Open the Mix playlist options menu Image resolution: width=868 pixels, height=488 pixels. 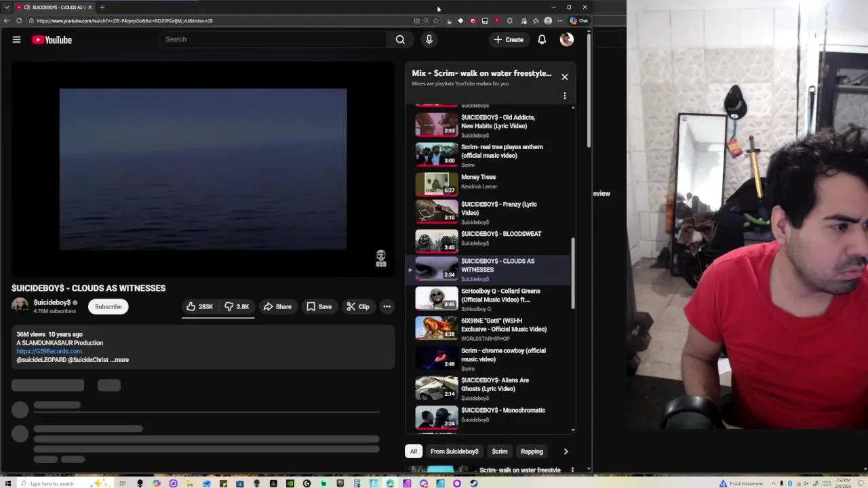(564, 96)
